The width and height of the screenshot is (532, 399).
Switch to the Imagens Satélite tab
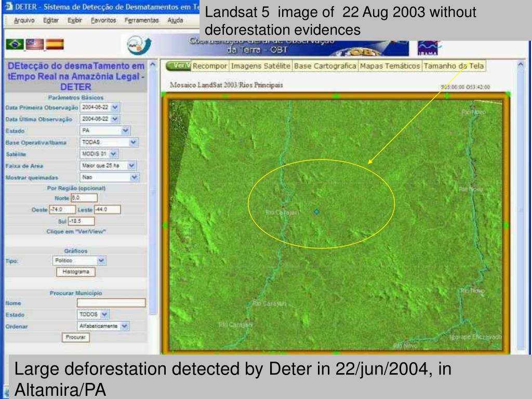pos(261,66)
